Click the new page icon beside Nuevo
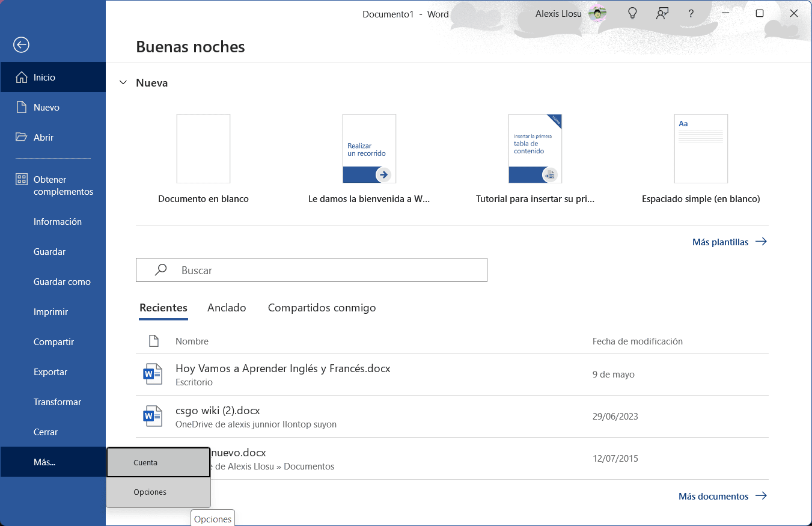The image size is (812, 526). click(22, 107)
